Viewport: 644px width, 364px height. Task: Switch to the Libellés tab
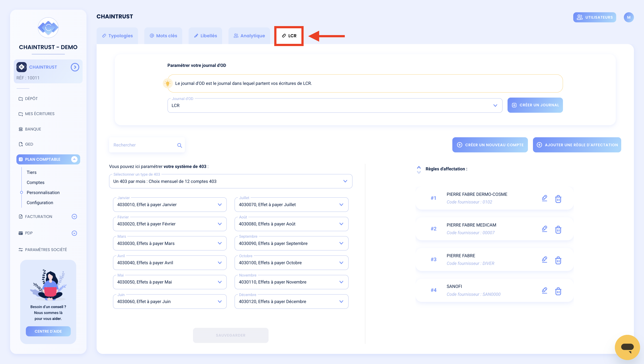coord(205,36)
